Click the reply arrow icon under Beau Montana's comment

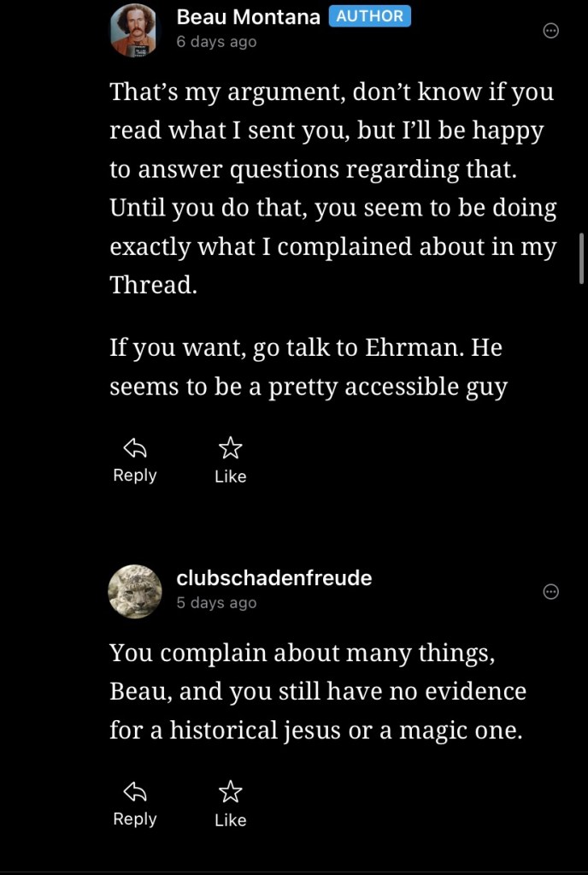(135, 447)
